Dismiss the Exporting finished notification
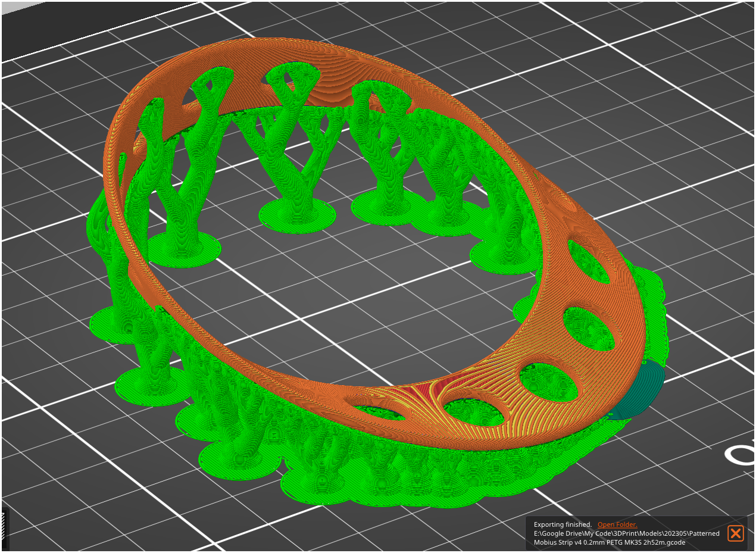The image size is (756, 553). (x=737, y=534)
